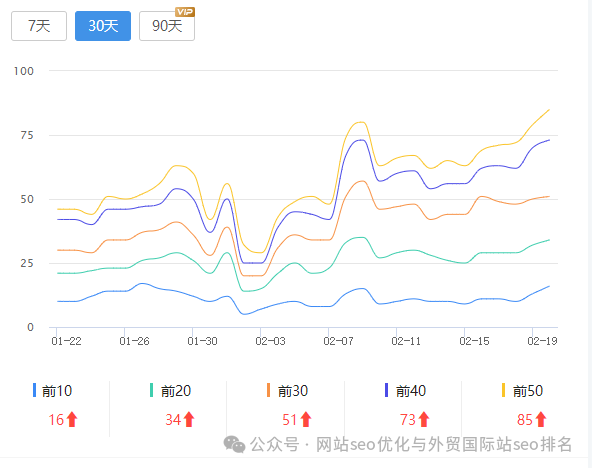Click the 02-15 x-axis date label

click(474, 341)
